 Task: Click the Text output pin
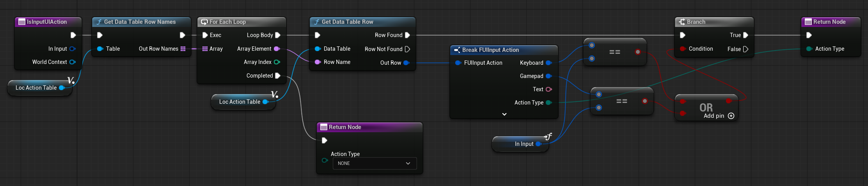point(548,89)
